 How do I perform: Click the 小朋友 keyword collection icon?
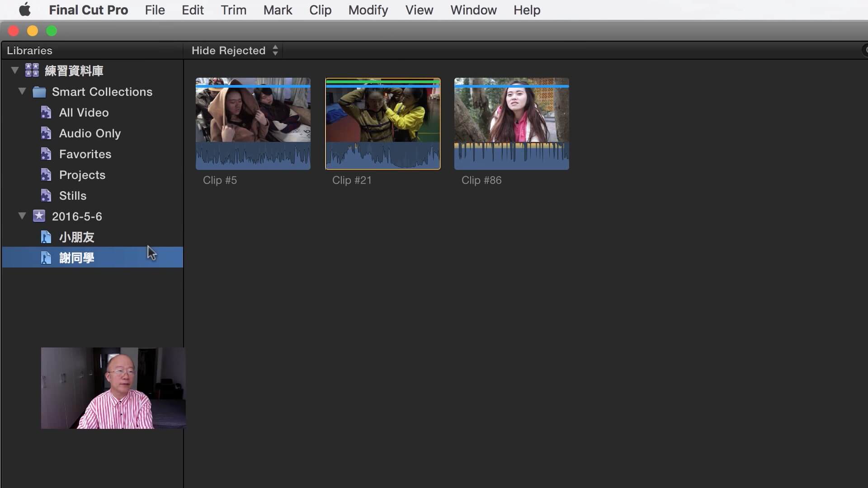[46, 237]
